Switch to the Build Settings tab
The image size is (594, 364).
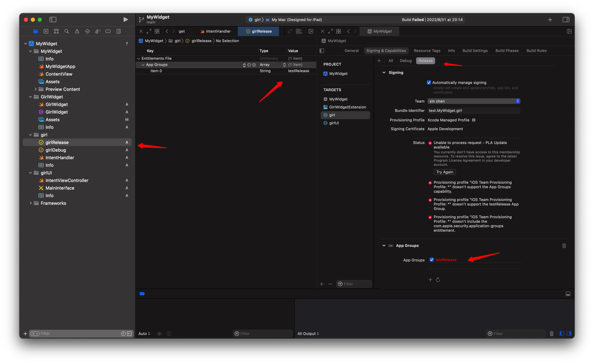pos(475,51)
